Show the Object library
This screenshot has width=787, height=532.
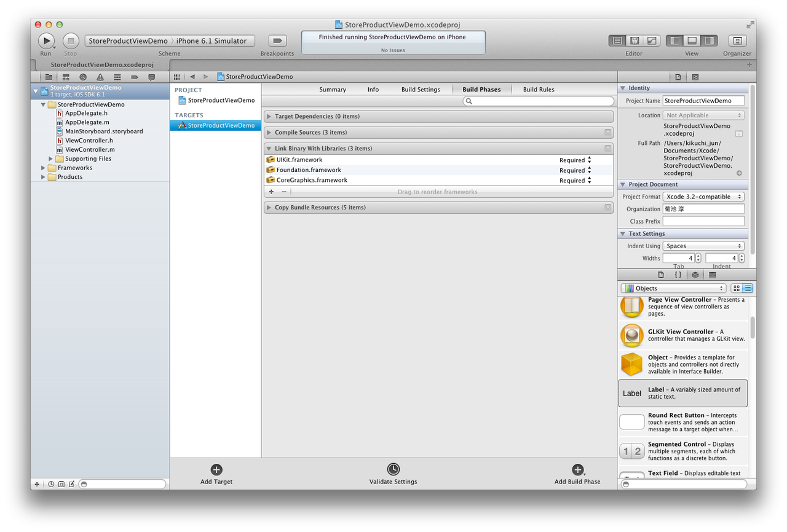[x=695, y=275]
